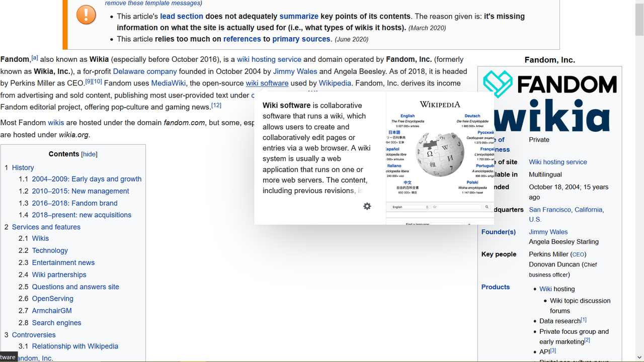Open the Jimmy Wales link in the intro paragraph
Screen dimensions: 644x362
(295, 71)
